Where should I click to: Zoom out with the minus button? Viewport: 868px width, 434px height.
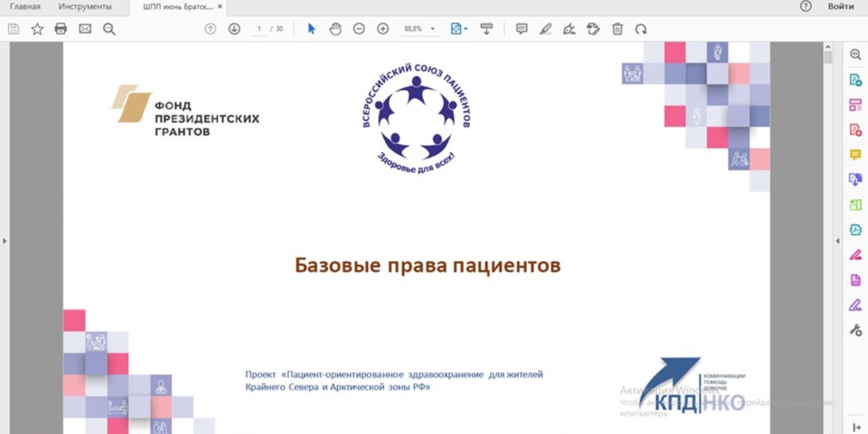[x=359, y=28]
